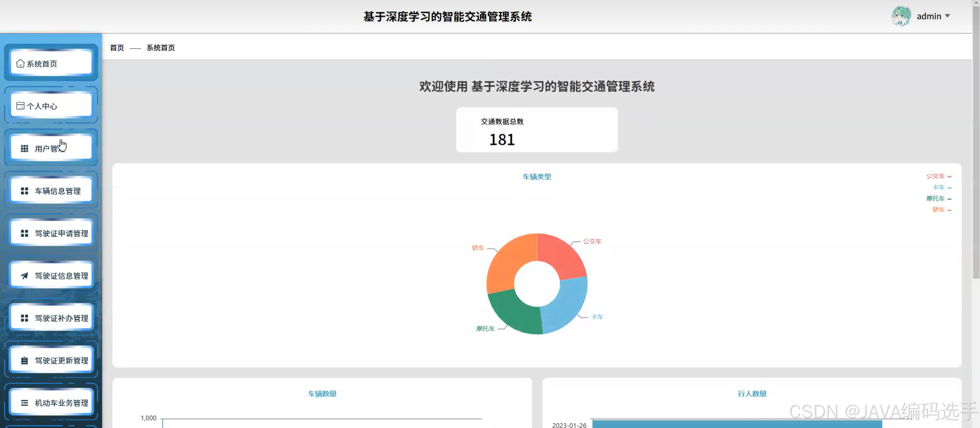
Task: Click the admin username text
Action: (x=929, y=16)
